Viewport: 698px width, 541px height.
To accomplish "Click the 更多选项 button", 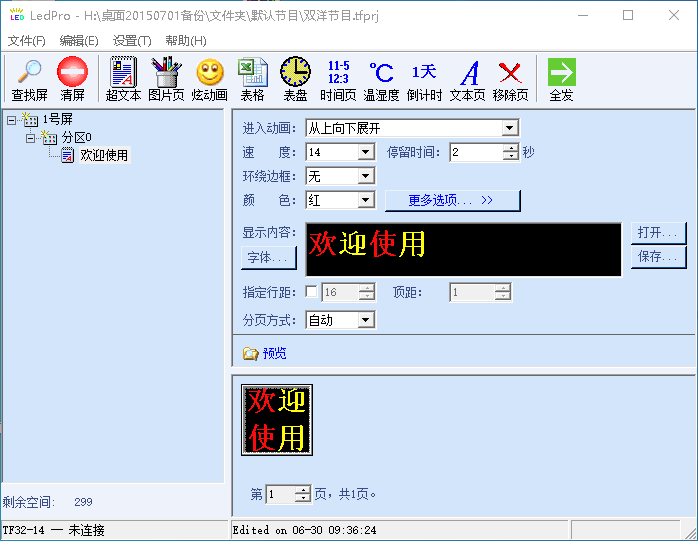I will (x=452, y=200).
